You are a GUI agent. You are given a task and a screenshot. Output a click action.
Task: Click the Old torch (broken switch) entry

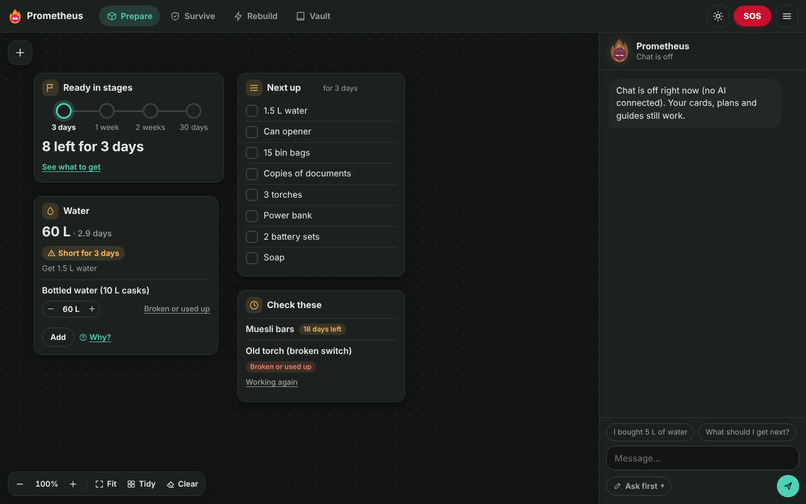[299, 351]
